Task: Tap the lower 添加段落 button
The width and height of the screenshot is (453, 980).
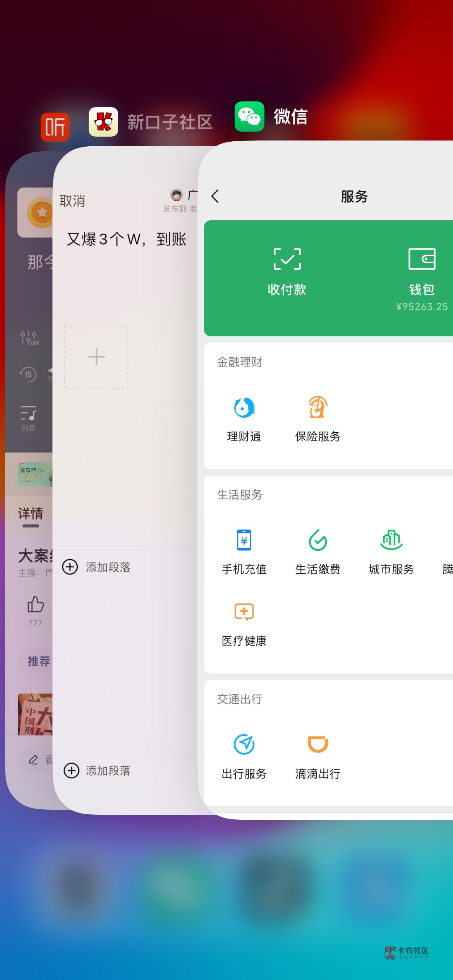Action: pyautogui.click(x=97, y=771)
